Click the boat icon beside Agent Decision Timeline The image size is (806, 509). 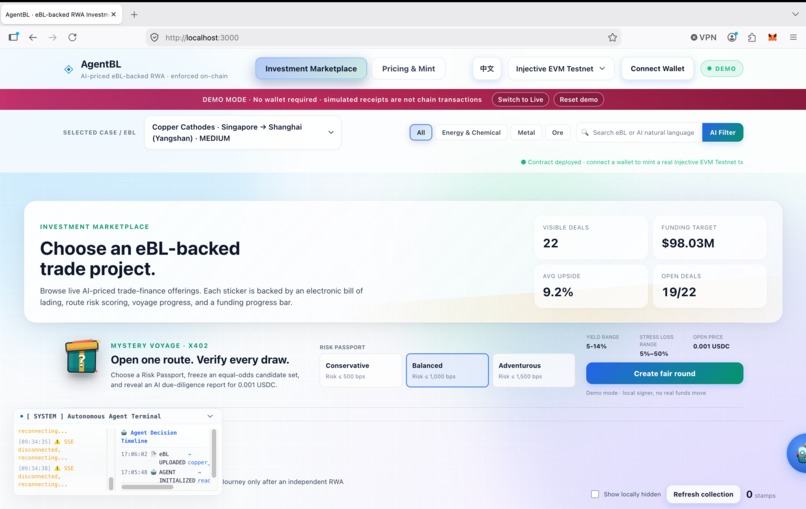(124, 433)
